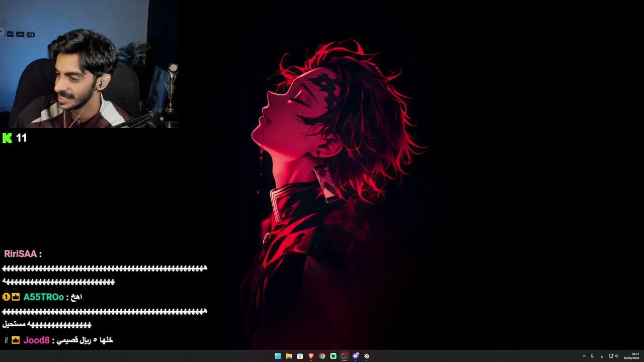This screenshot has width=644, height=362.
Task: Click the number 1 badge beside A55TROo
Action: (x=6, y=297)
